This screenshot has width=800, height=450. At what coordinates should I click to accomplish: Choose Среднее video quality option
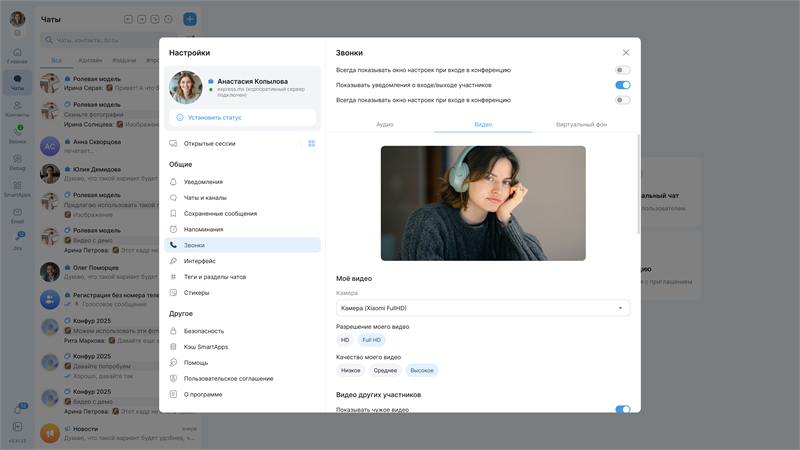pyautogui.click(x=384, y=370)
